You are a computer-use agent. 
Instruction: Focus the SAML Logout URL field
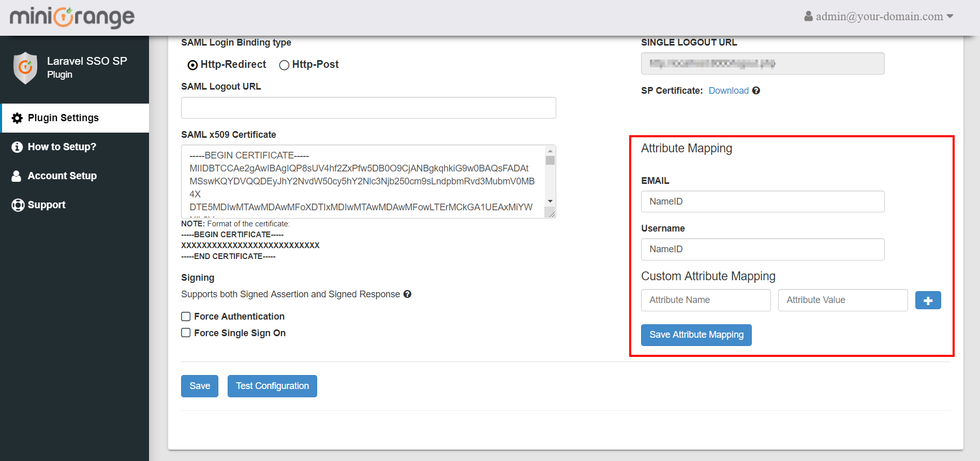click(368, 108)
